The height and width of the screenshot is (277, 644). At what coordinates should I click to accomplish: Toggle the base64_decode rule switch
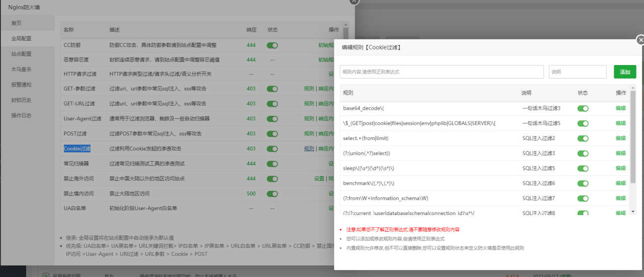(x=583, y=108)
